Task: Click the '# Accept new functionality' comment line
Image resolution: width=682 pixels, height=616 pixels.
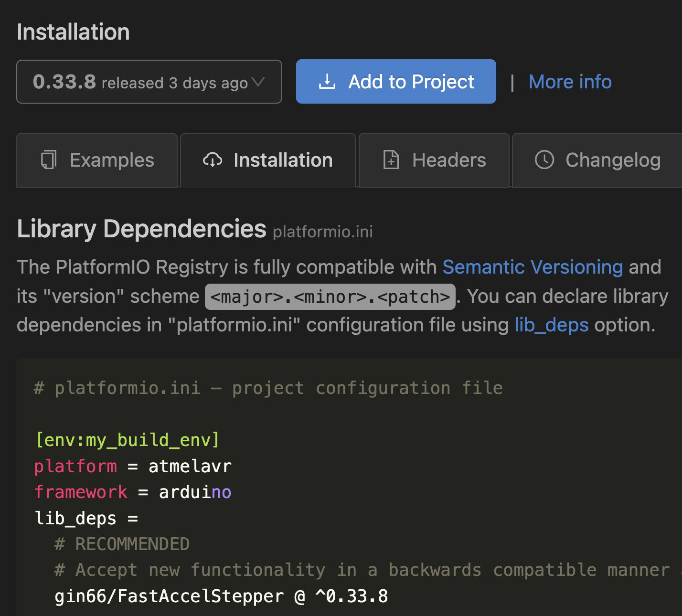Action: pyautogui.click(x=368, y=570)
